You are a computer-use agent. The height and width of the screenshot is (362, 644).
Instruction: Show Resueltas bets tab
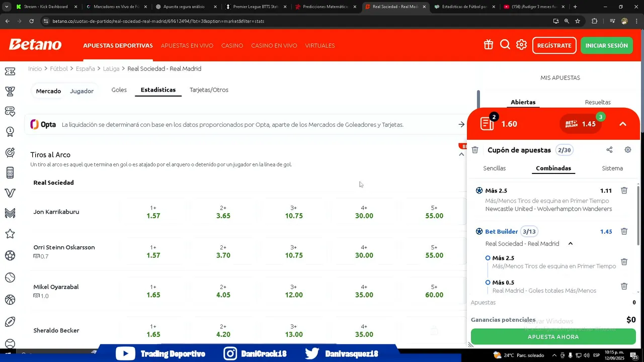(598, 102)
